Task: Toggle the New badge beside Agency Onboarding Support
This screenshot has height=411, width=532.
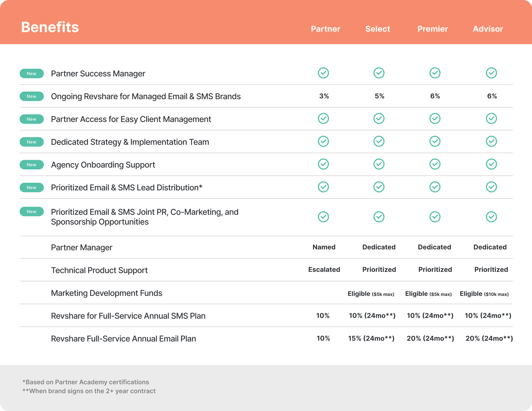Action: [31, 164]
